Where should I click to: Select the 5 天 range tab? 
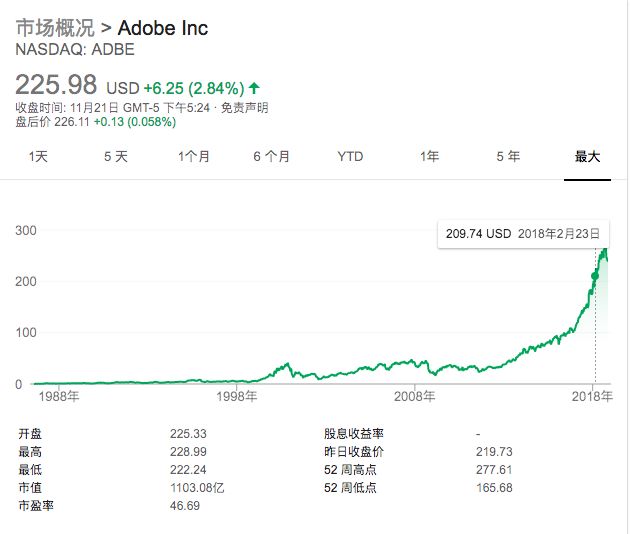tap(116, 156)
